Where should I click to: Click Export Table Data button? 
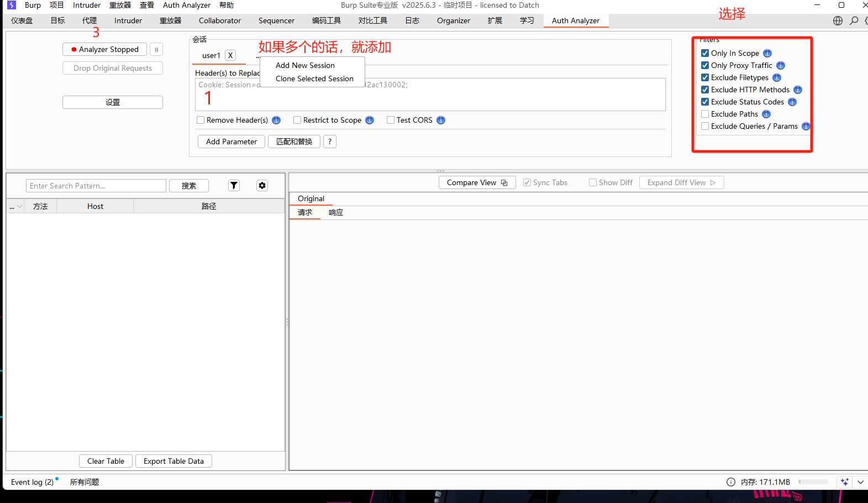coord(173,461)
